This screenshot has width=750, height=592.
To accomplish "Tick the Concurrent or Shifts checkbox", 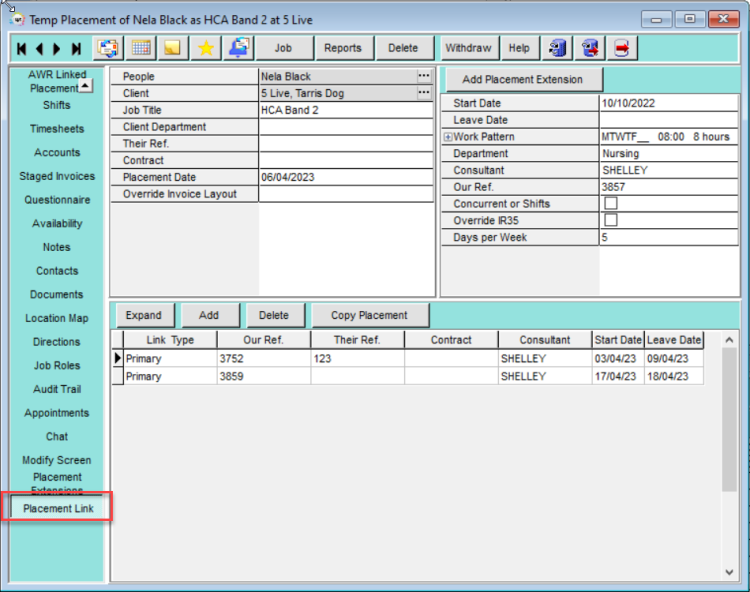I will (611, 203).
